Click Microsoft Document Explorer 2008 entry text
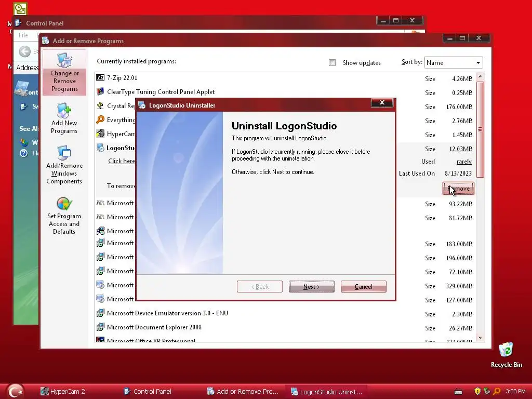 click(x=154, y=327)
